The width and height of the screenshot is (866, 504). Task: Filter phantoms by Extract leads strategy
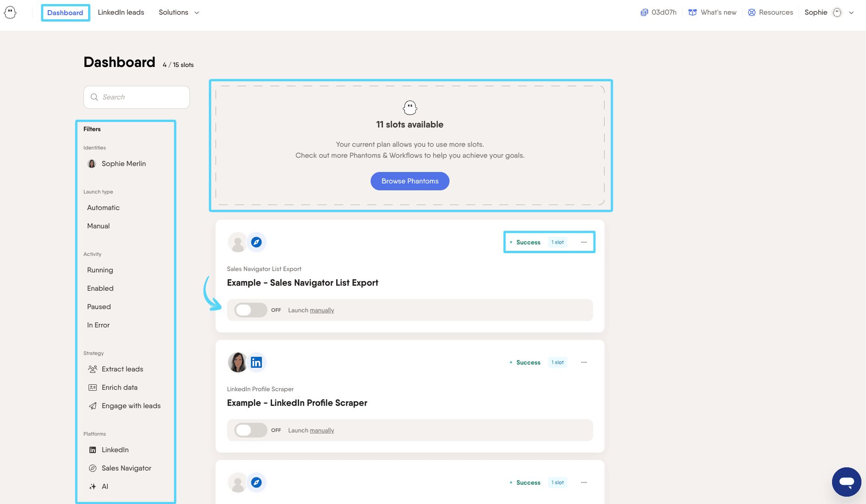pos(122,369)
